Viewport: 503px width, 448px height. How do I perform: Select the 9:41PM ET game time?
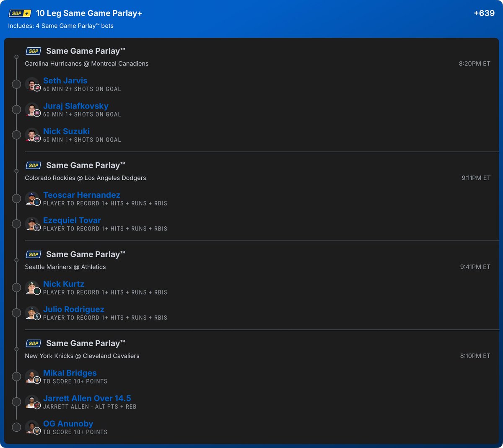[475, 267]
